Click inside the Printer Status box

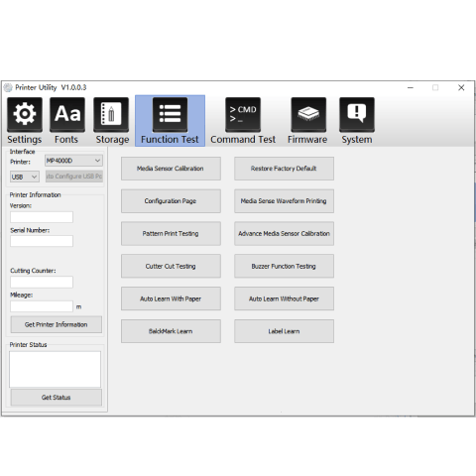tap(55, 369)
